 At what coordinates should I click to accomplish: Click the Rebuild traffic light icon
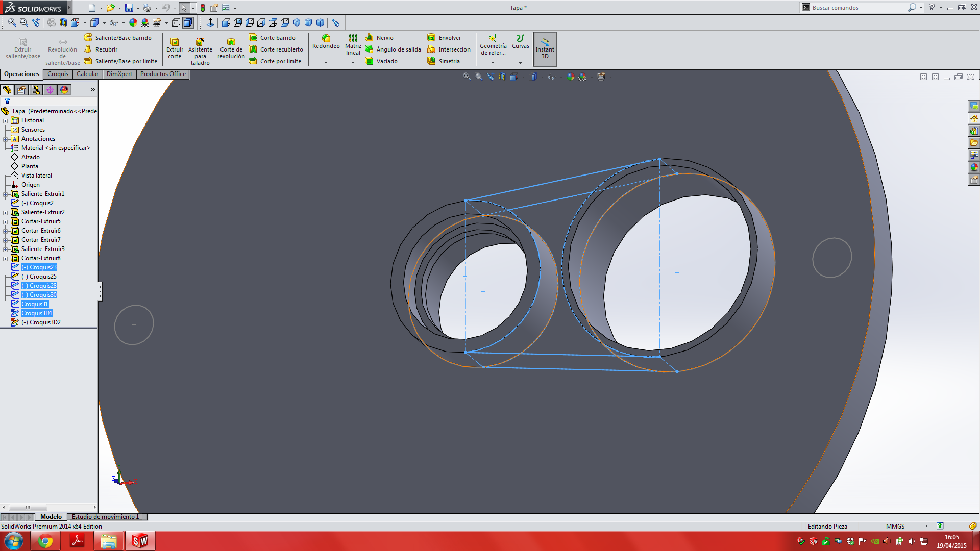pyautogui.click(x=203, y=8)
